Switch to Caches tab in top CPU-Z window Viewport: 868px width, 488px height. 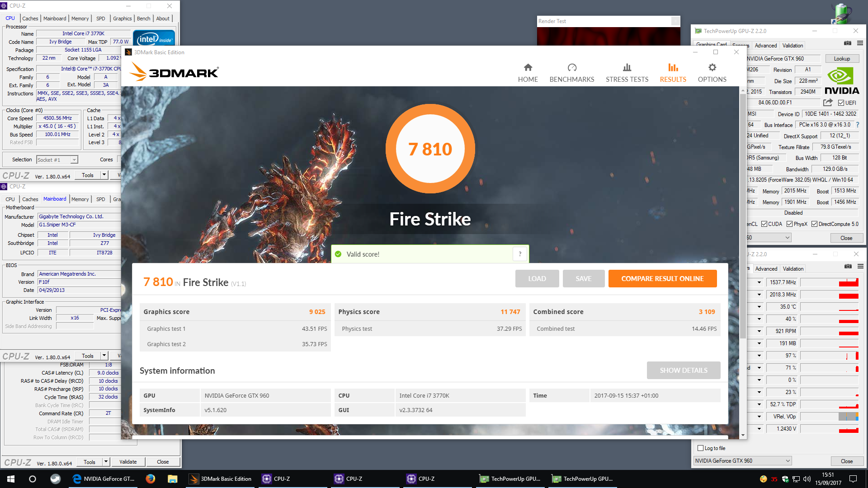(x=30, y=19)
